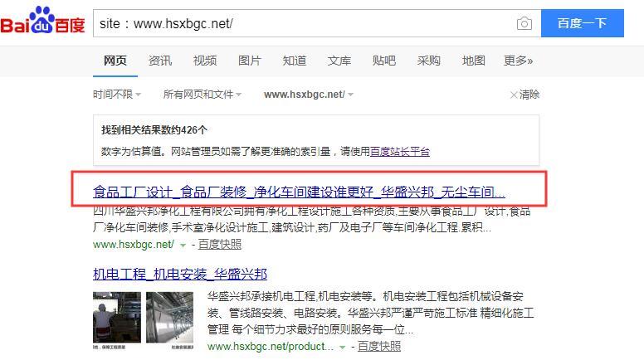Click the Baidu logo
Screen dimensions: 644x360
click(x=42, y=21)
